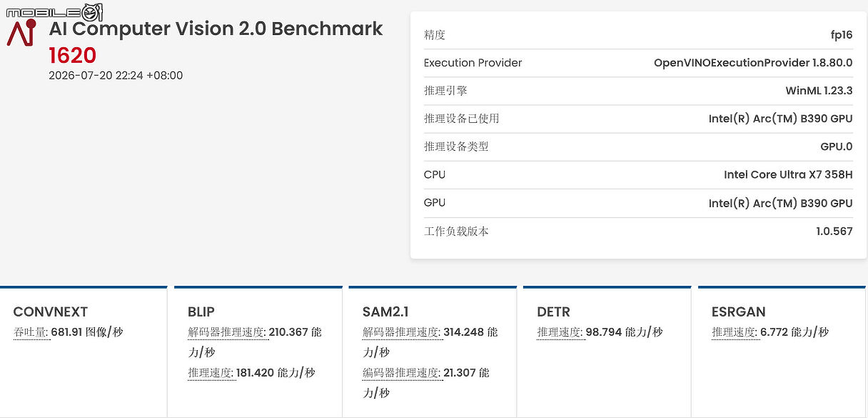
Task: Select workload version 1.0.567
Action: (x=834, y=232)
